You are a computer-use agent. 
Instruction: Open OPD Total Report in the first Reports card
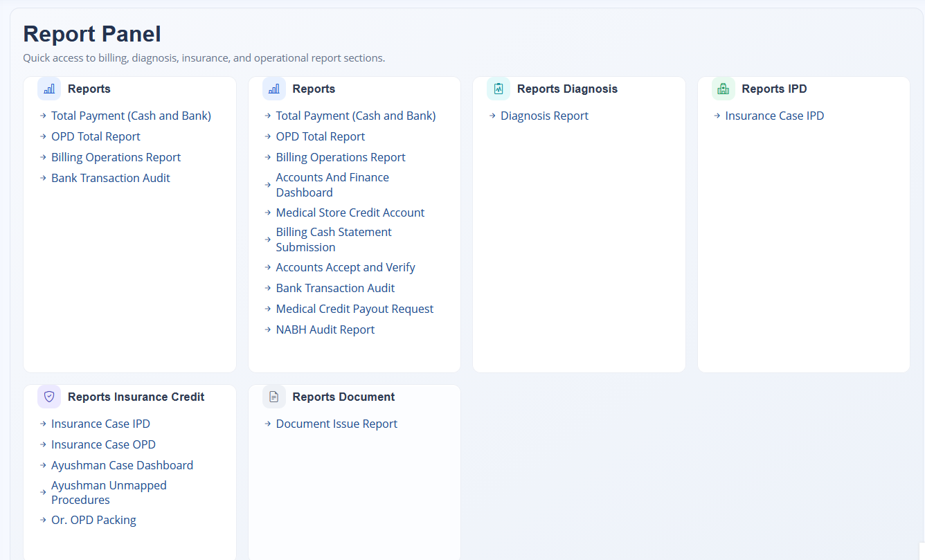96,136
